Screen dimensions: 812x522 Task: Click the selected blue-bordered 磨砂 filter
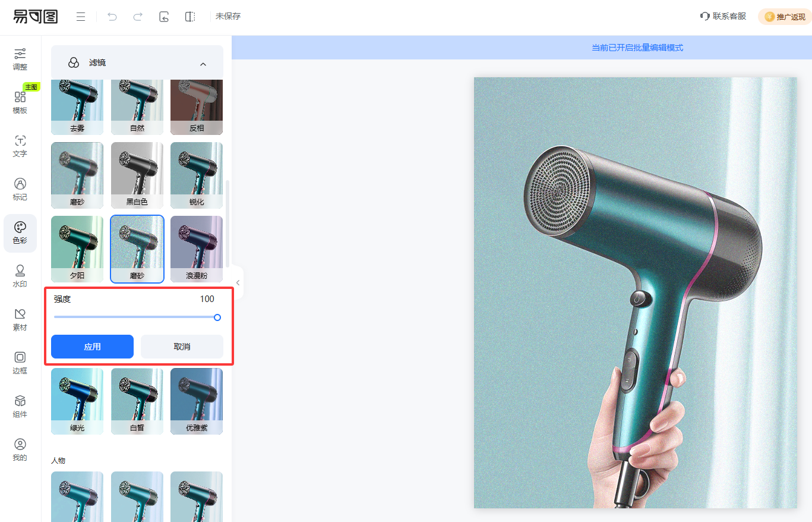tap(137, 249)
